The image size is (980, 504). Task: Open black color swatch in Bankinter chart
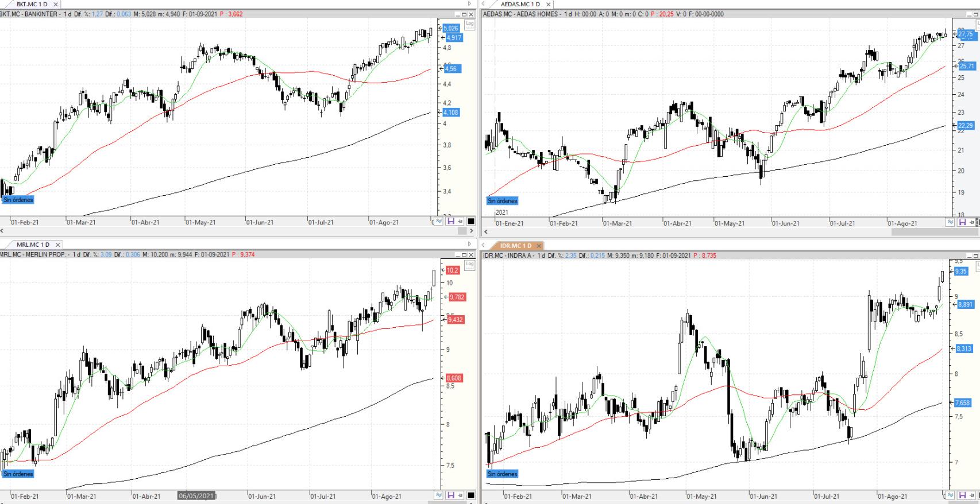(x=471, y=221)
